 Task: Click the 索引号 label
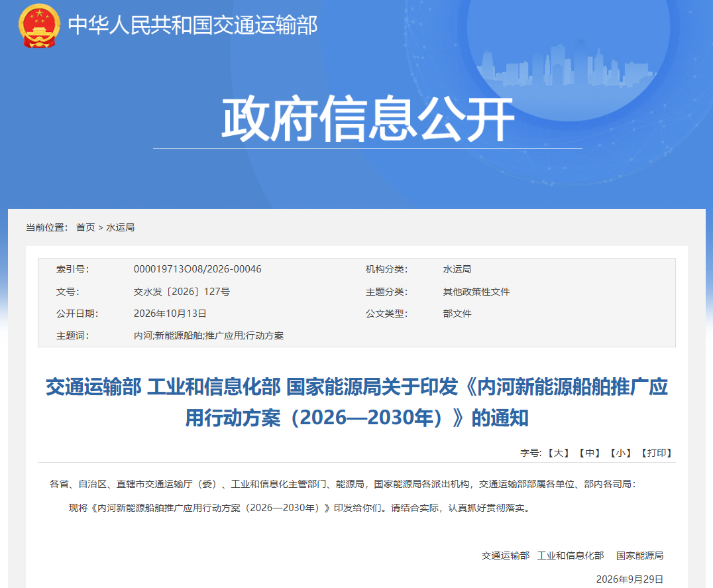72,269
